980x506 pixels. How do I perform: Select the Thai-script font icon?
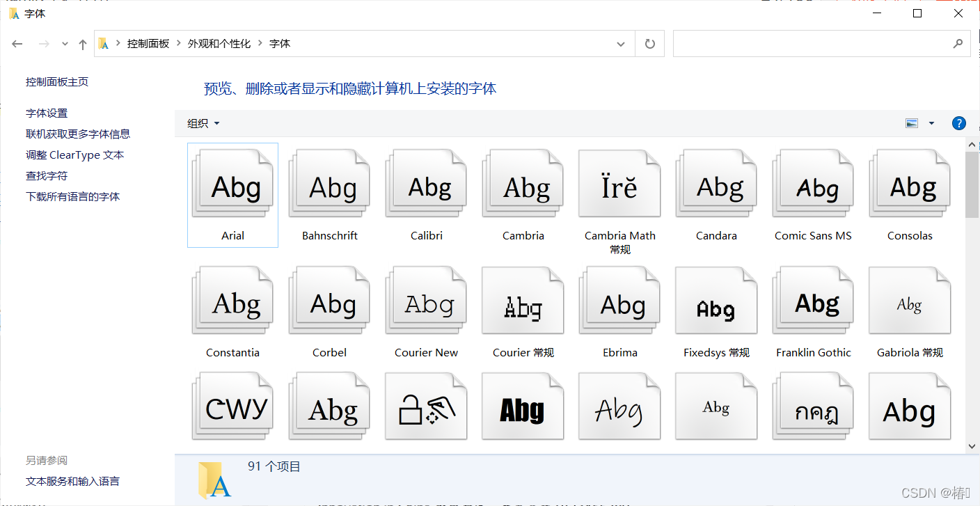tap(813, 406)
